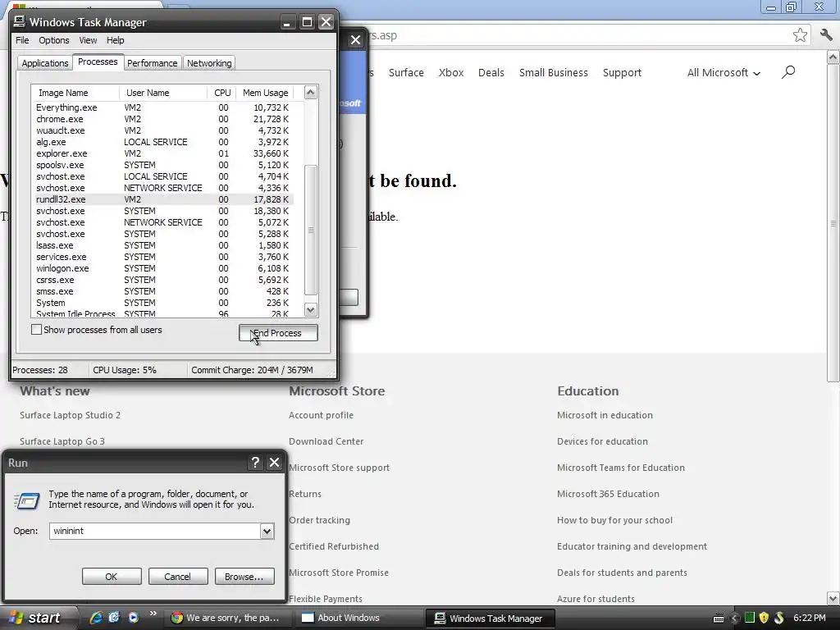
Task: Select the winlogon.exe process row
Action: (163, 268)
